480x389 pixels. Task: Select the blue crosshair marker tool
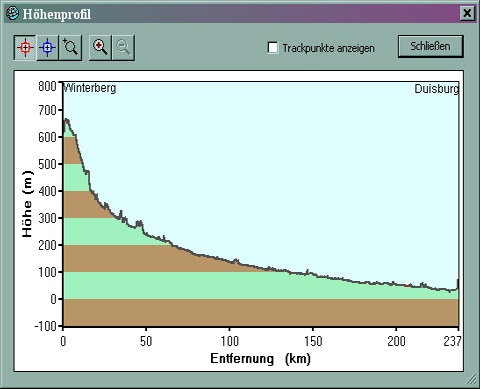[x=47, y=48]
